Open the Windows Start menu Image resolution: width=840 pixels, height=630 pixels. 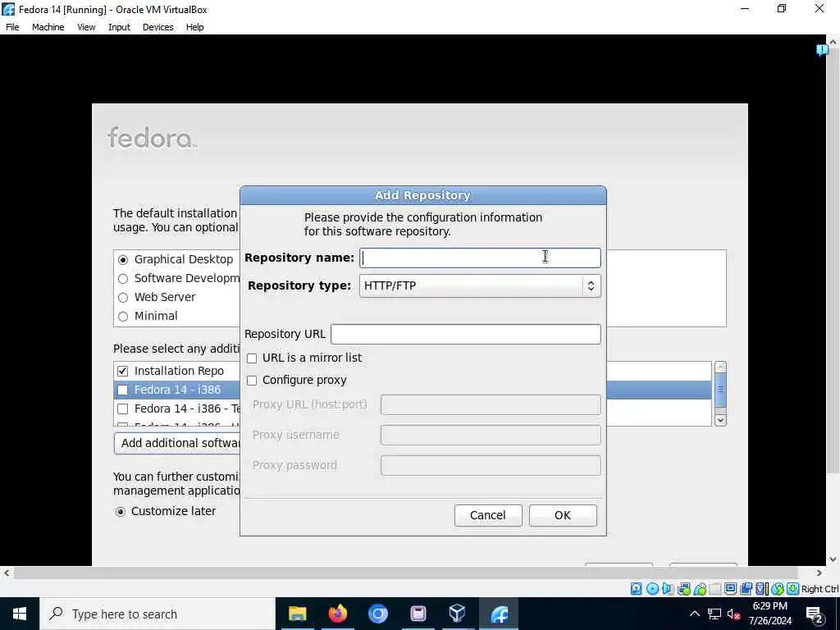click(20, 614)
